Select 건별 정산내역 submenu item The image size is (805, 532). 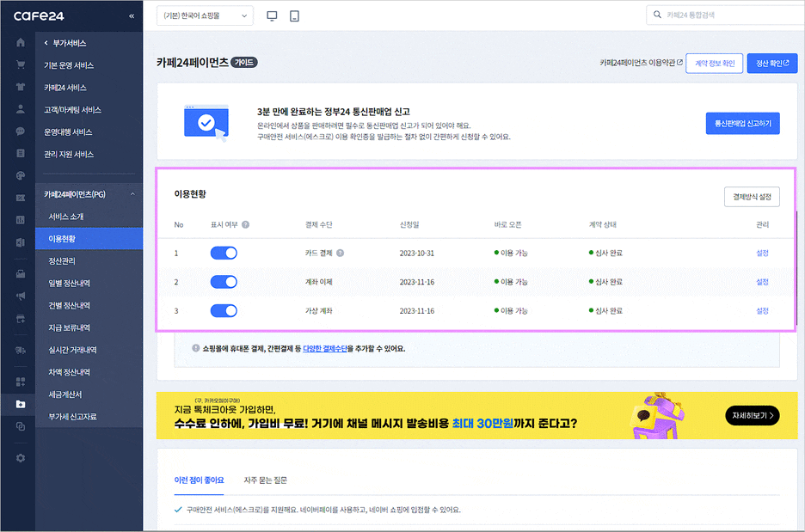point(69,305)
